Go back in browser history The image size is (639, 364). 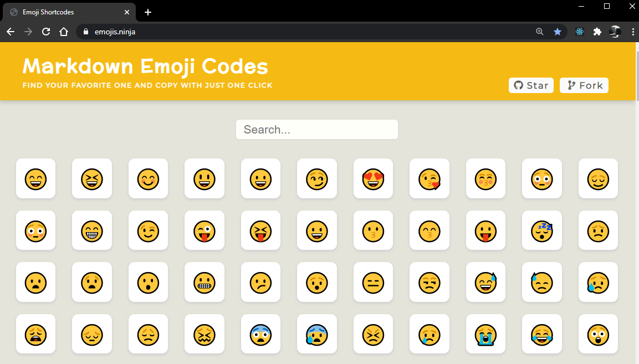pos(11,32)
